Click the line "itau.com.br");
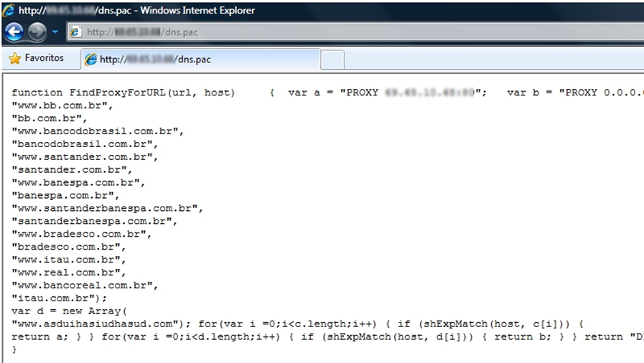 [x=59, y=298]
